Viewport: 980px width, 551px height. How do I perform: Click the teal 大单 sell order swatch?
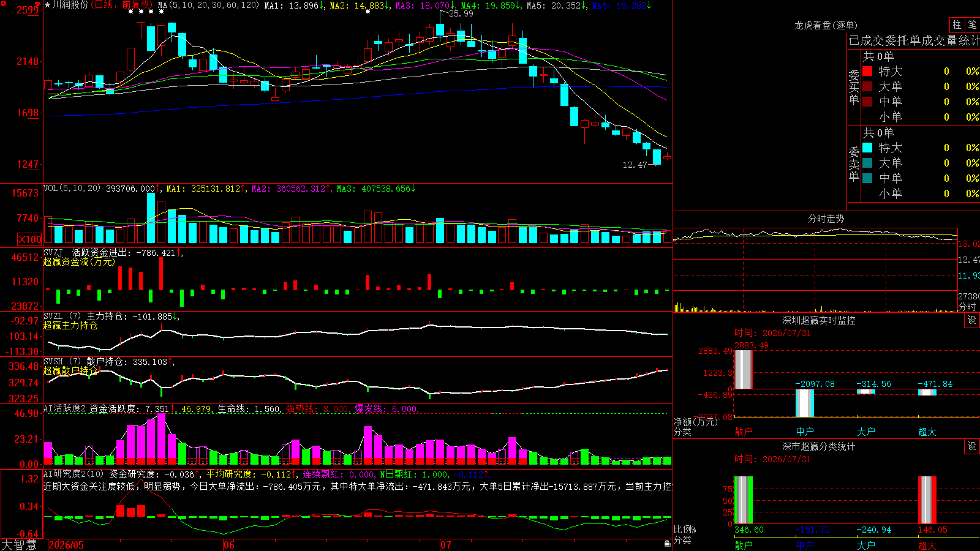[x=867, y=163]
